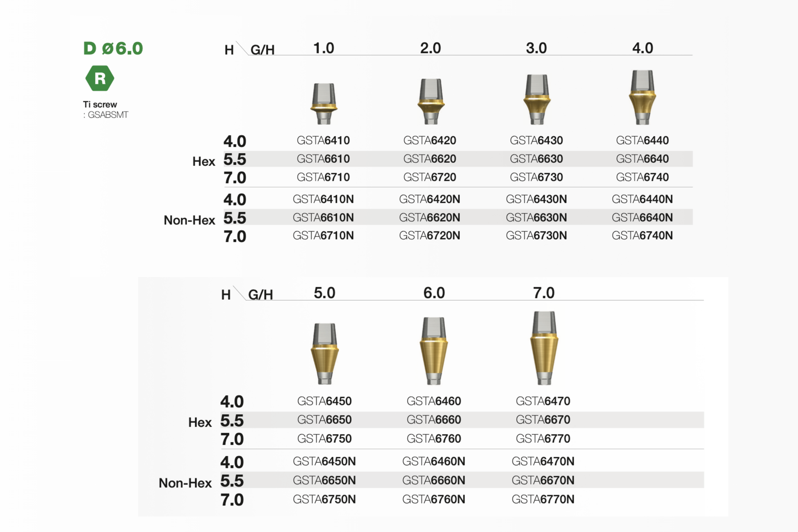Click product code GSTA6610N
The image size is (798, 532).
click(x=323, y=217)
